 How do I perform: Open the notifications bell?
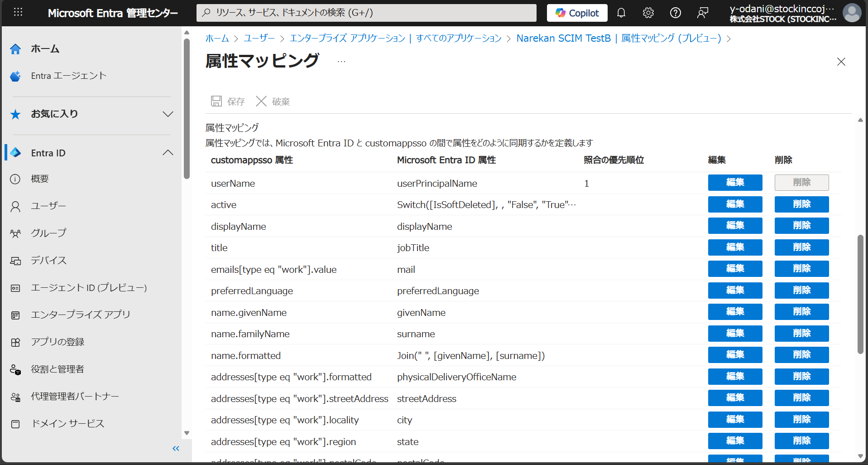point(621,13)
